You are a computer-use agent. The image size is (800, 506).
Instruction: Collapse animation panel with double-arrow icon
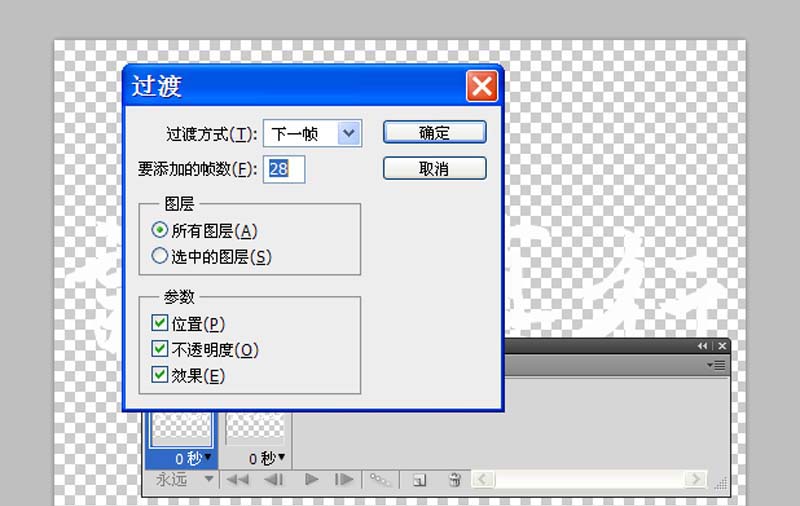pos(703,346)
